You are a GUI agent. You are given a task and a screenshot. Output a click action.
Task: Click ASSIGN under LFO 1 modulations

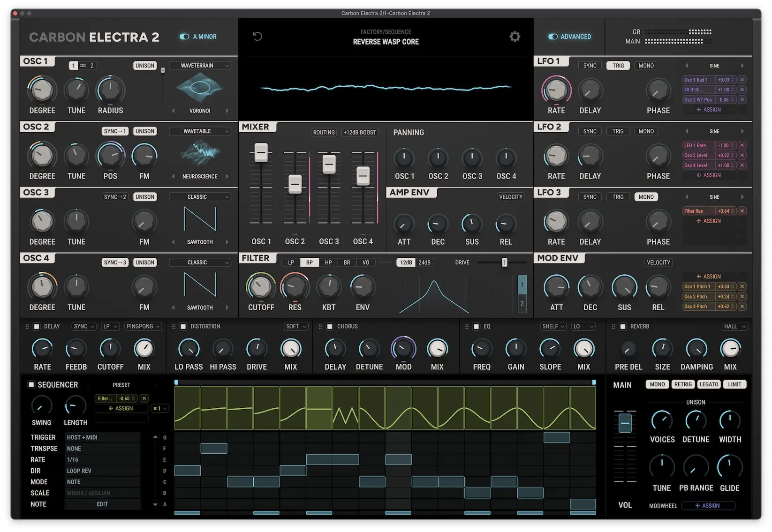point(709,110)
